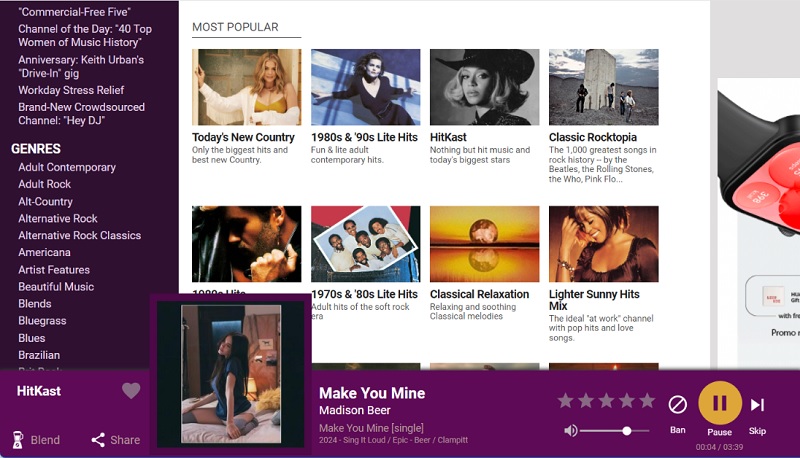Click the HitKast title under Most Popular
The image size is (800, 458).
[448, 137]
